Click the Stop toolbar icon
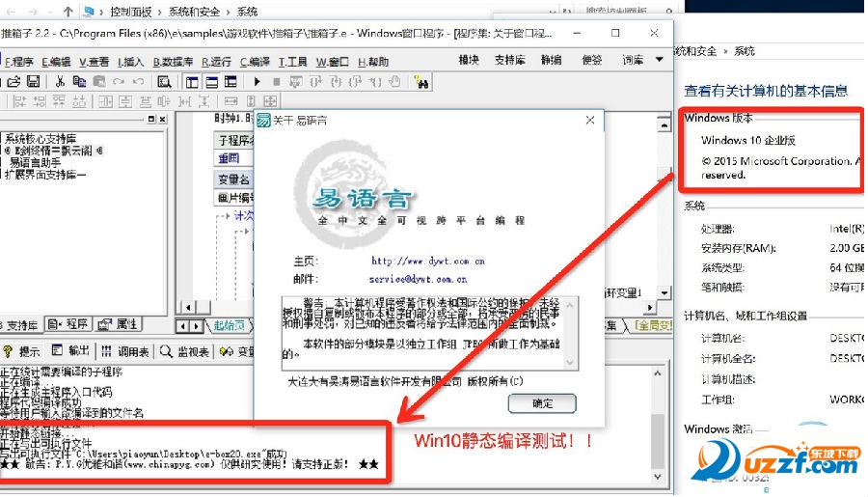This screenshot has height=497, width=868. (x=277, y=82)
